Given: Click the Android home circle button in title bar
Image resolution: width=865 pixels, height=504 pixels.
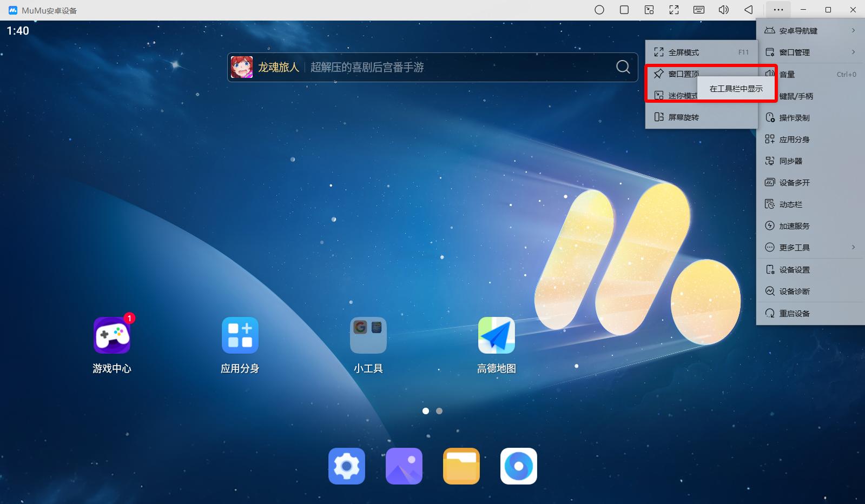Looking at the screenshot, I should (x=599, y=10).
